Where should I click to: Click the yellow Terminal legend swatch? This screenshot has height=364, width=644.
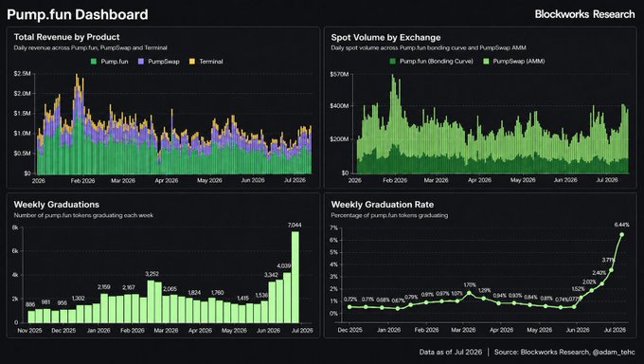pos(192,62)
